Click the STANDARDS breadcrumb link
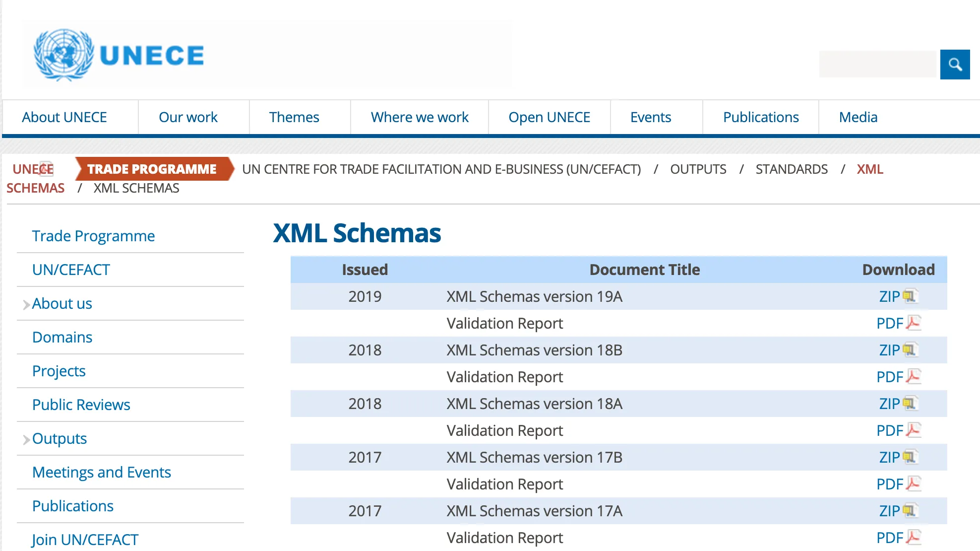This screenshot has height=551, width=980. (x=791, y=169)
